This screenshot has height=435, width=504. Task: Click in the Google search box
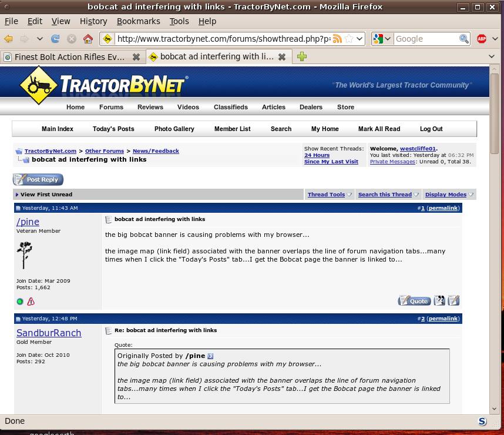(x=425, y=39)
